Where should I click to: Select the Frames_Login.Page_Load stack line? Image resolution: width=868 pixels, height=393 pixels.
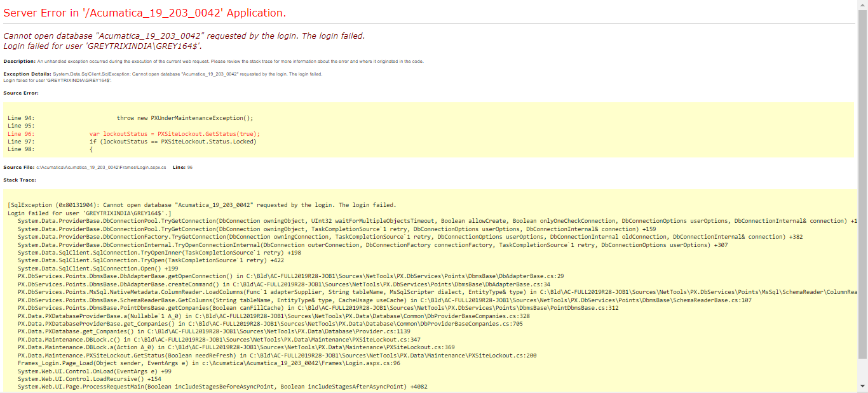[x=209, y=363]
